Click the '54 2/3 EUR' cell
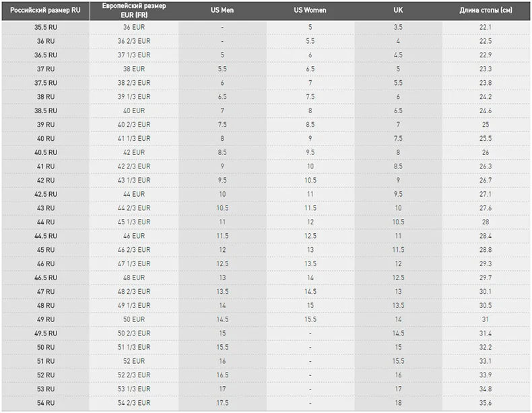Image resolution: width=532 pixels, height=413 pixels. (134, 403)
